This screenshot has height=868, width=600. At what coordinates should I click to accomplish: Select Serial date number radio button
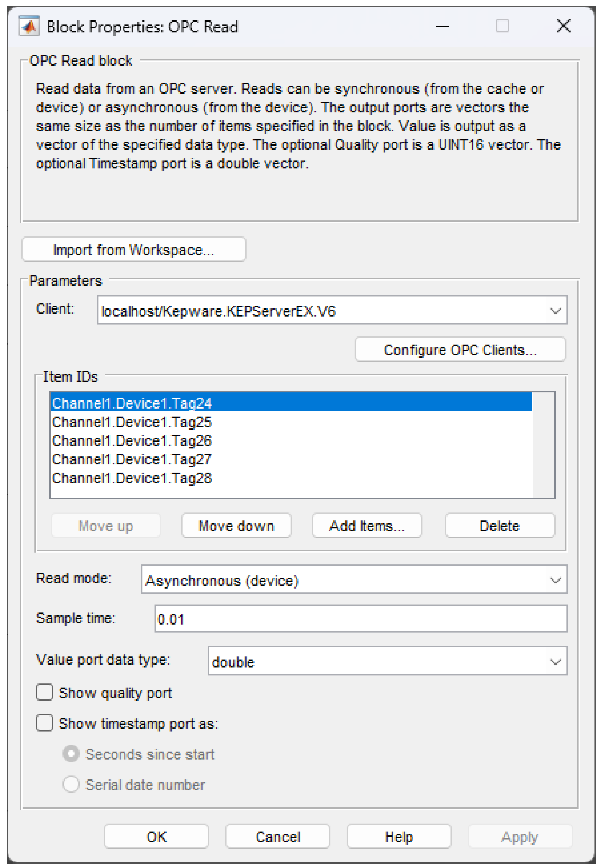click(x=71, y=784)
